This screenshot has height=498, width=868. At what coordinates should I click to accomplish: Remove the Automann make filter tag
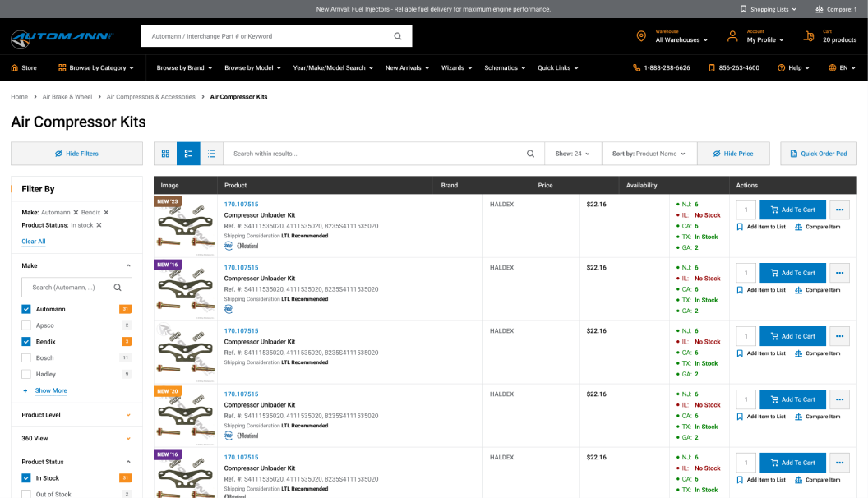click(76, 213)
